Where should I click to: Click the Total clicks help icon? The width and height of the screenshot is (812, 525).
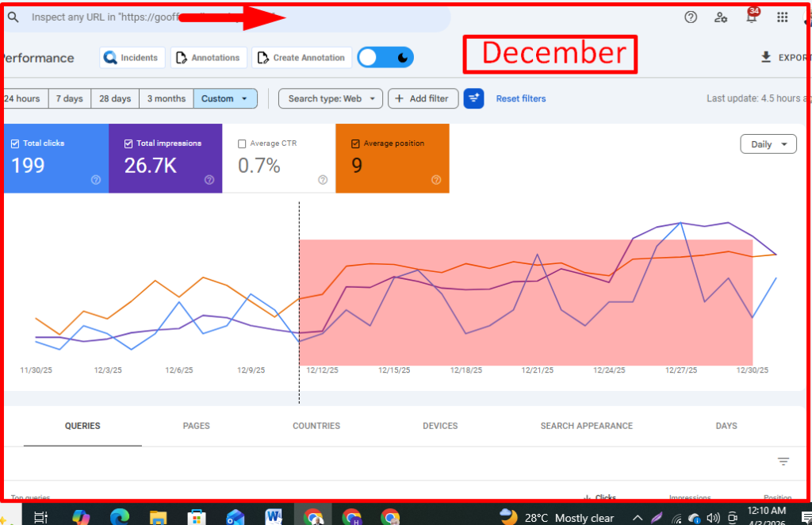coord(96,180)
